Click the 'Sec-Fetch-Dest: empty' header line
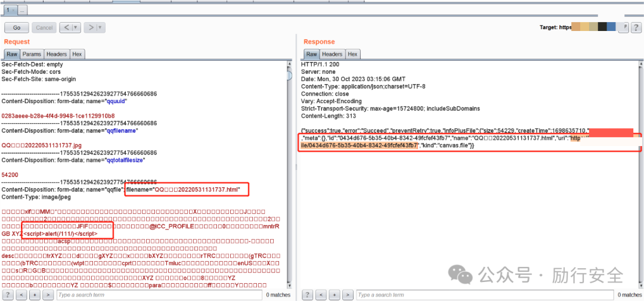 click(31, 64)
